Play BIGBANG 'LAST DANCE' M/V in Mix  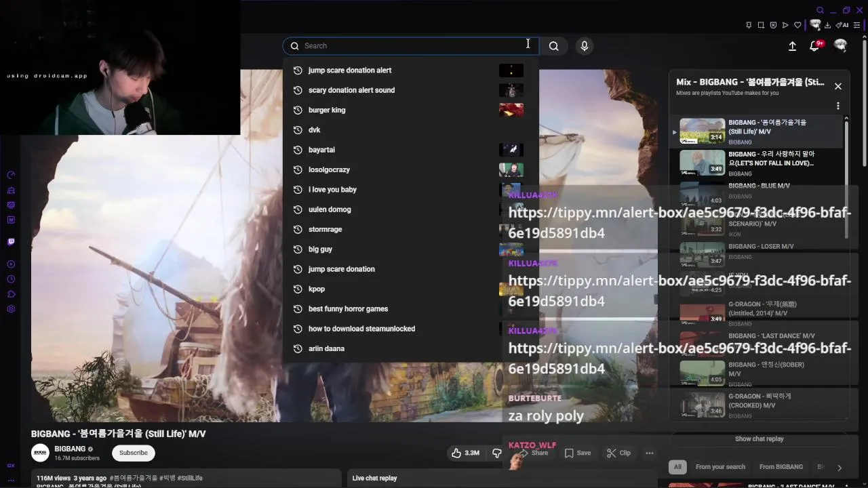pos(755,343)
